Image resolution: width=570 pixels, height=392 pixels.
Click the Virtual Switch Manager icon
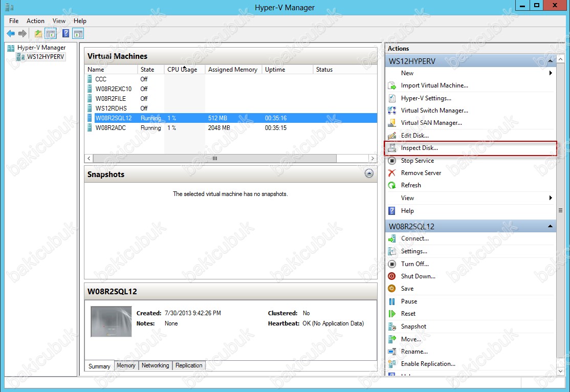(392, 111)
